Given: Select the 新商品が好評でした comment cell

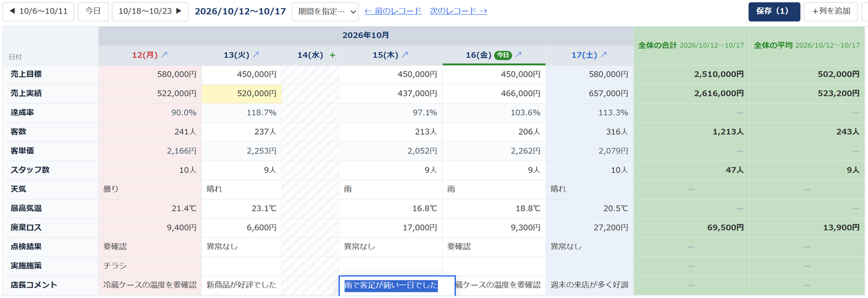Looking at the screenshot, I should point(242,286).
